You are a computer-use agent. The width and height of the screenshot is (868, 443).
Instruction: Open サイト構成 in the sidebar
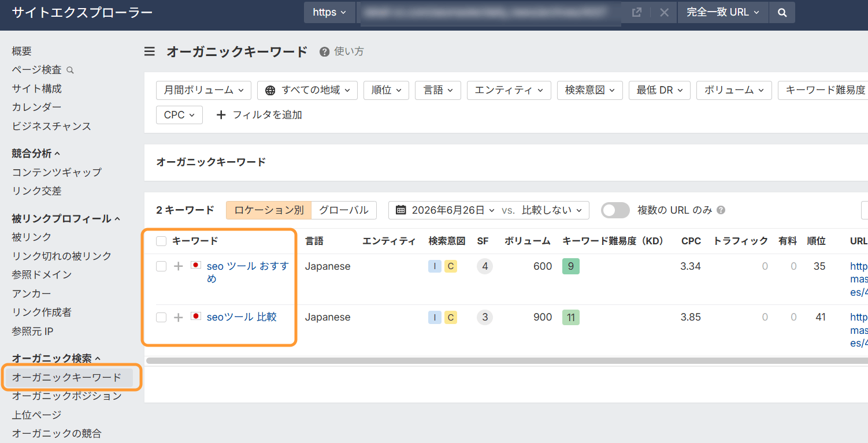[x=36, y=89]
